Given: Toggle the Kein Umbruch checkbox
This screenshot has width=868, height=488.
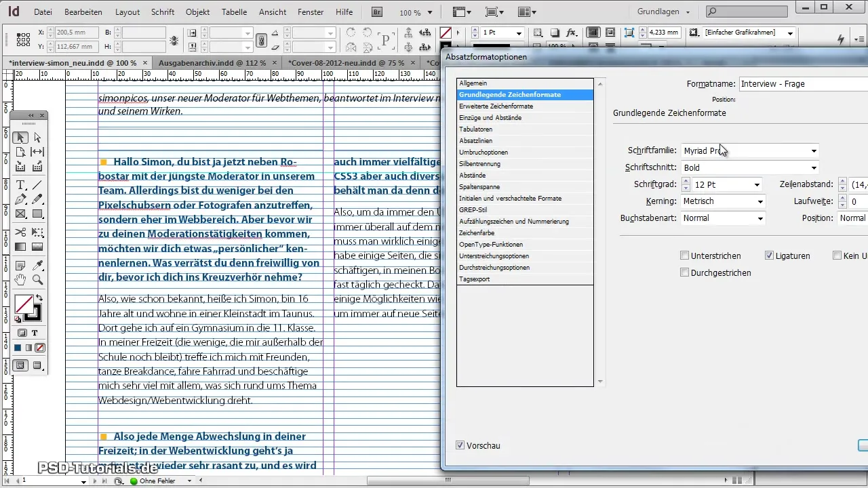Looking at the screenshot, I should tap(837, 256).
